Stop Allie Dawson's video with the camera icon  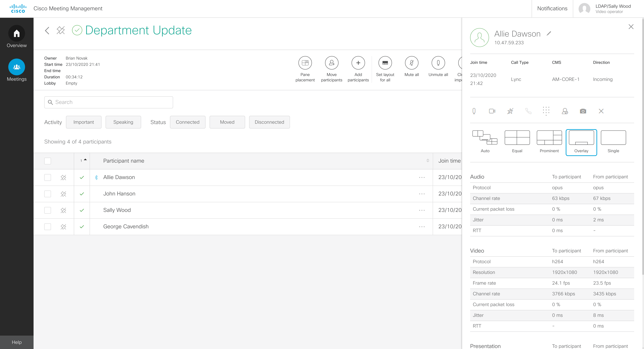pos(492,111)
